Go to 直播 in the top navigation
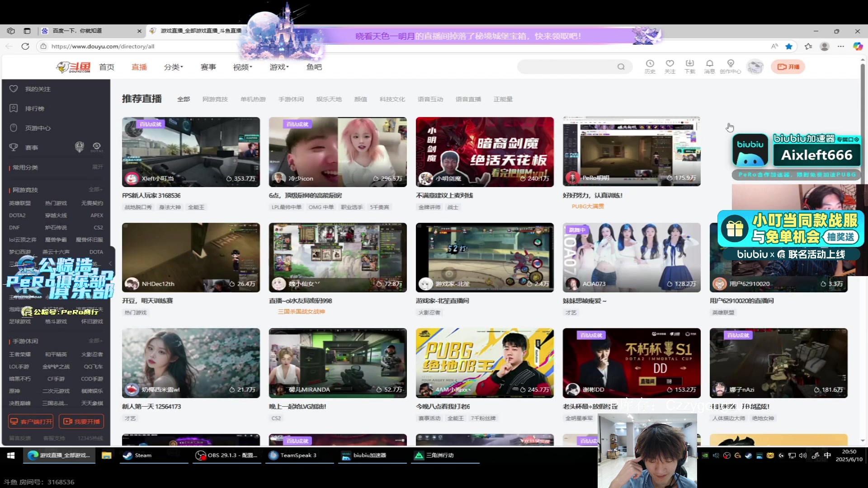The image size is (868, 488). click(x=139, y=67)
